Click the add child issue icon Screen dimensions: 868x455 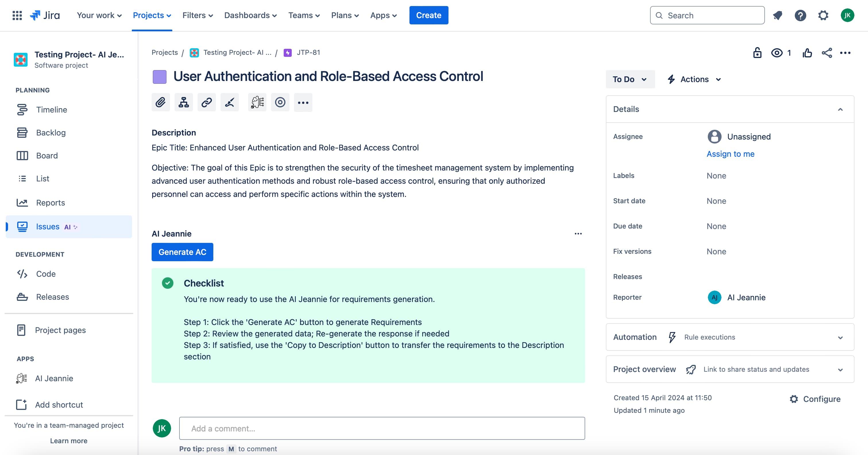(x=184, y=102)
